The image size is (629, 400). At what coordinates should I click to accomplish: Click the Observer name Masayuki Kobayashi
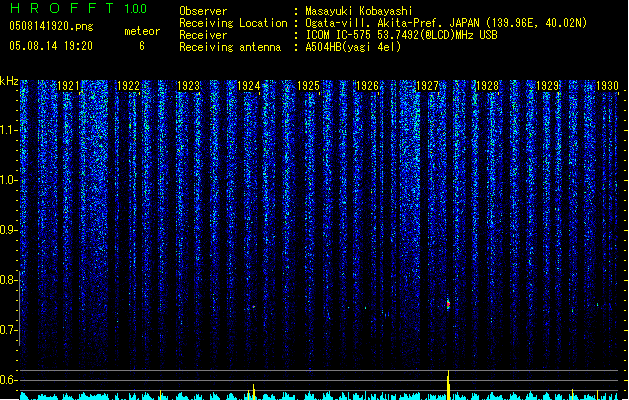359,11
